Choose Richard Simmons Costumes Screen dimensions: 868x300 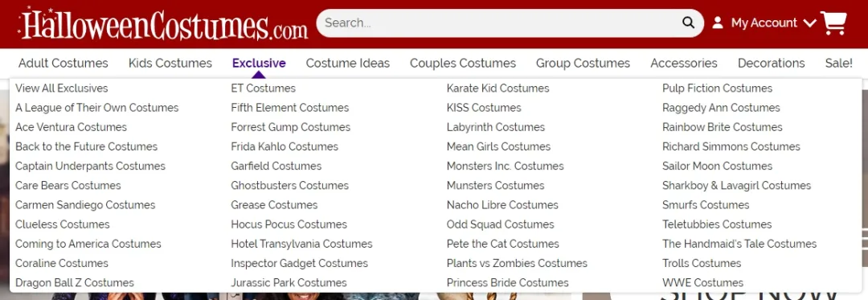click(x=731, y=146)
